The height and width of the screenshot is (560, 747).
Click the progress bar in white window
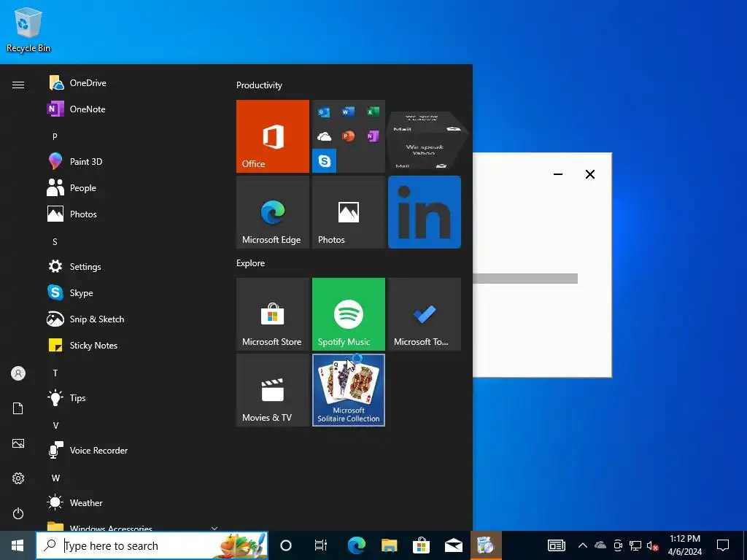[525, 279]
